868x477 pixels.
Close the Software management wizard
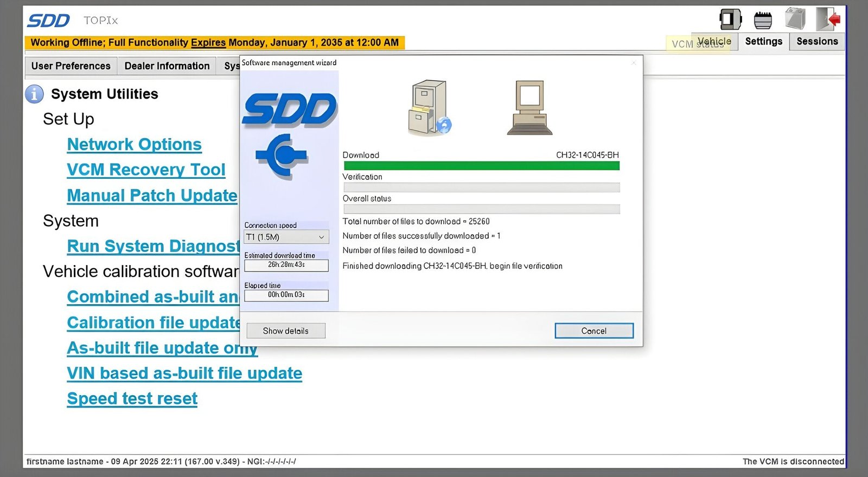point(633,63)
